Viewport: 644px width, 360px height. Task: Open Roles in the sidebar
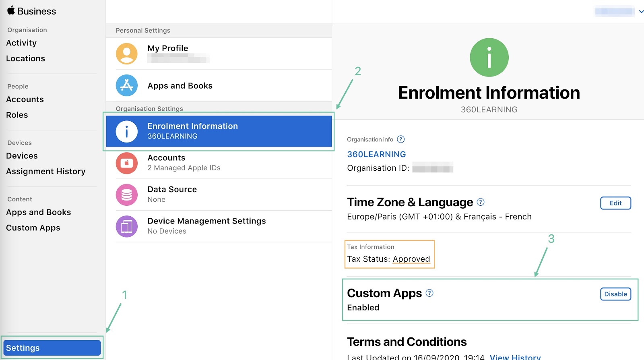[x=17, y=115]
